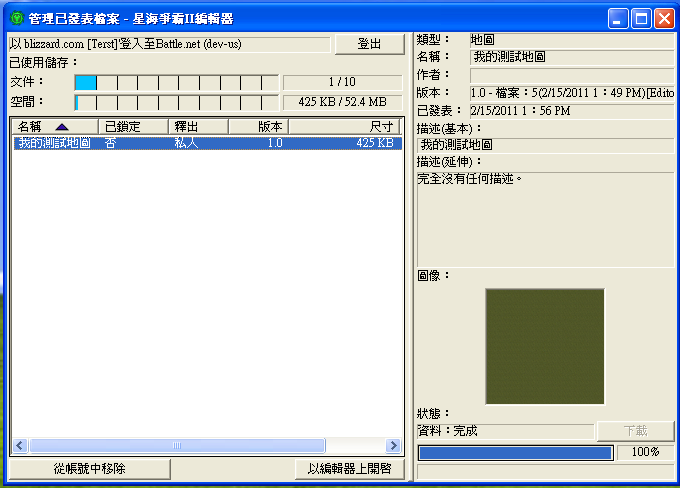The height and width of the screenshot is (489, 681).
Task: Click the Battle.net login status text
Action: pyautogui.click(x=126, y=44)
